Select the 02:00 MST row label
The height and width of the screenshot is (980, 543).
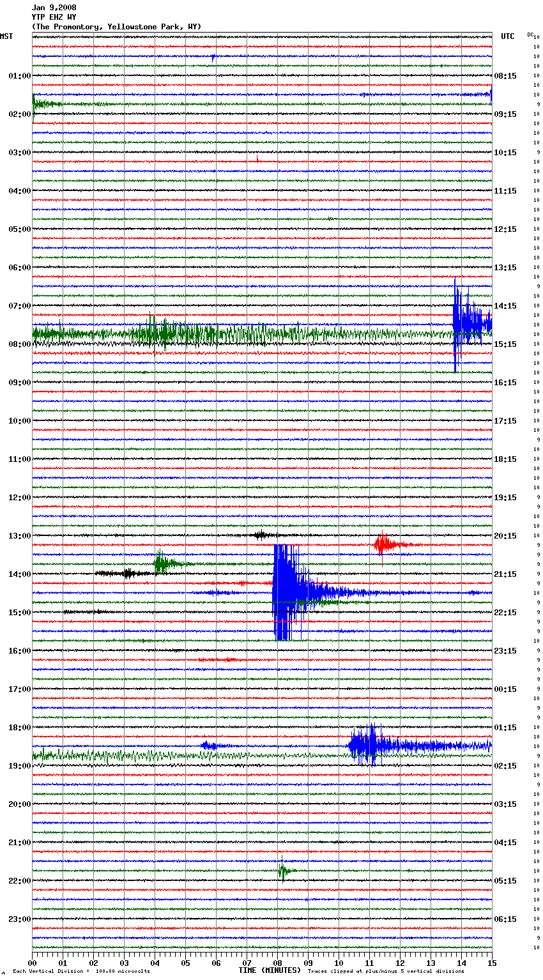[x=20, y=114]
